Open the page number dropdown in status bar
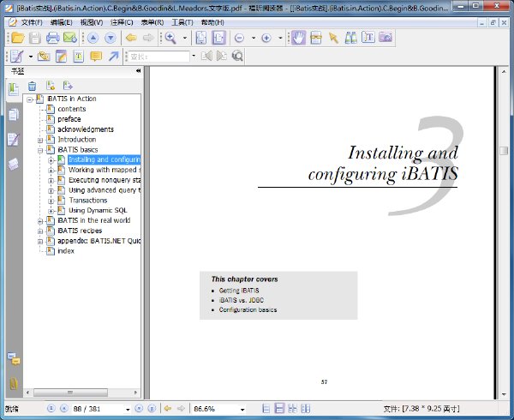Screen dimensions: 514x420 tap(128, 409)
